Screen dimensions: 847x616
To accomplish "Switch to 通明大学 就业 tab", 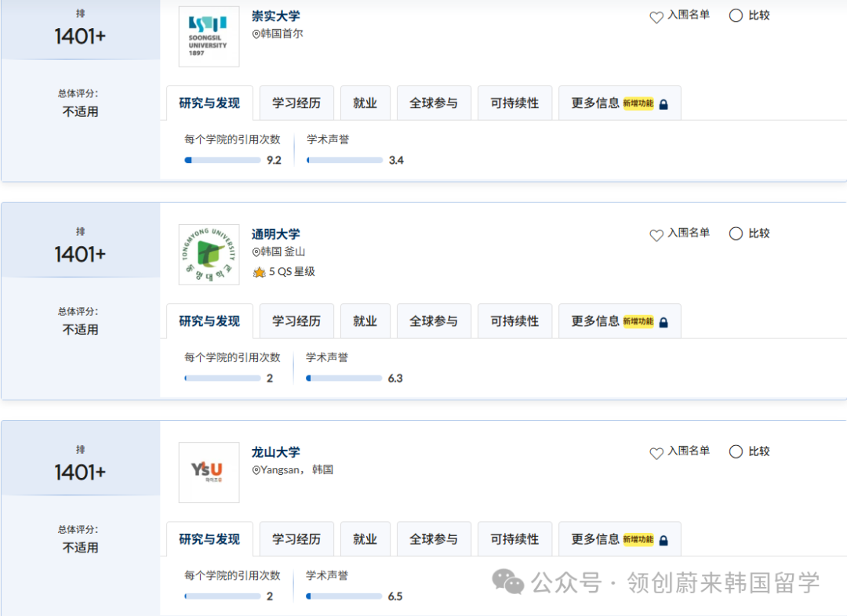I will (365, 321).
